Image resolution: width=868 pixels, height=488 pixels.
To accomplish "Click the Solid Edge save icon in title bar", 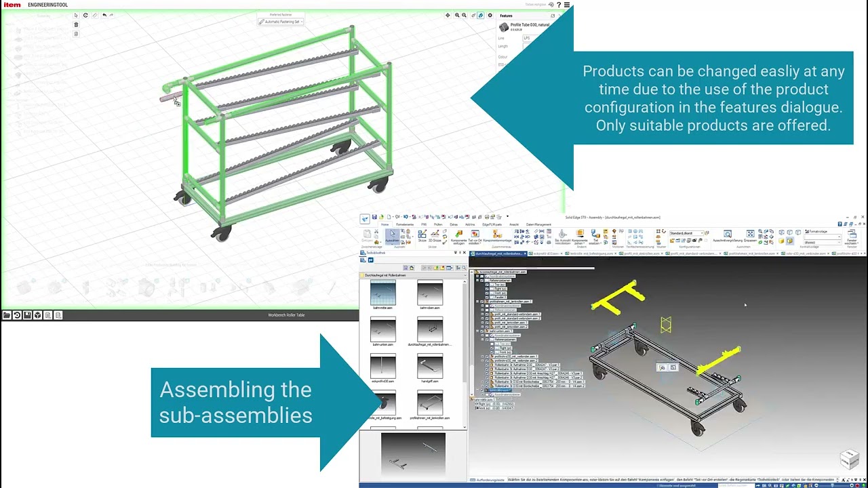I will click(x=374, y=218).
